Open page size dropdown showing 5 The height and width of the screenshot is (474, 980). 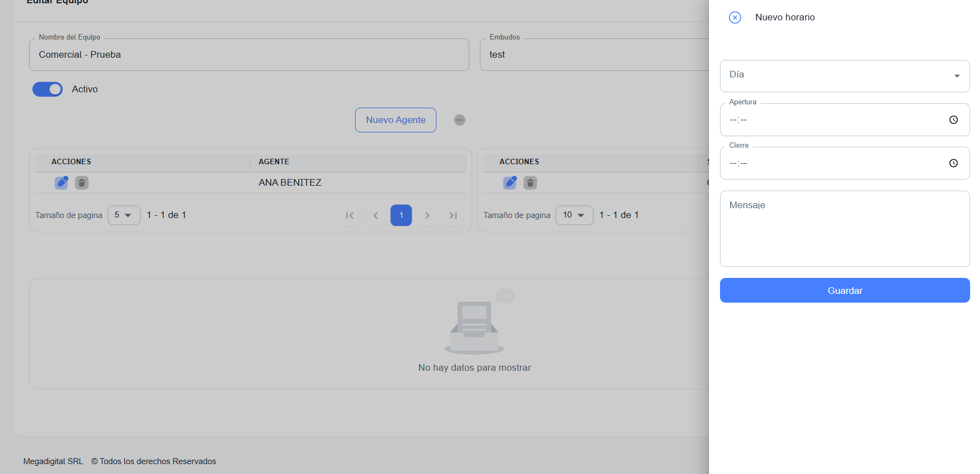coord(124,215)
